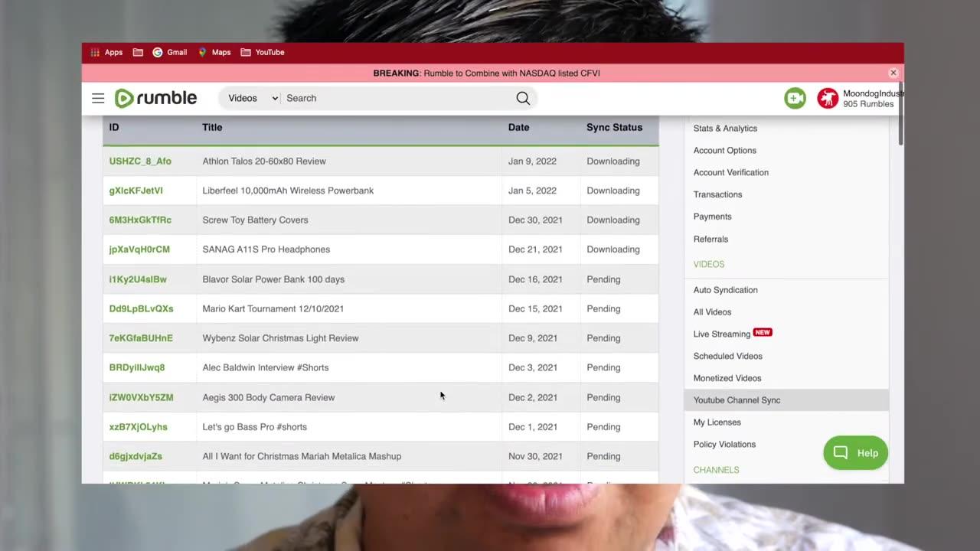Click the green upload plus icon
This screenshot has width=980, height=551.
click(795, 98)
